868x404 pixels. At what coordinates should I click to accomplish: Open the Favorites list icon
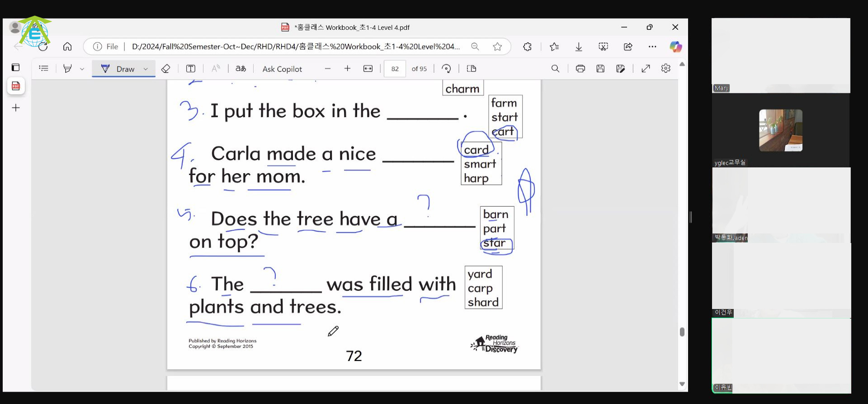pos(554,47)
